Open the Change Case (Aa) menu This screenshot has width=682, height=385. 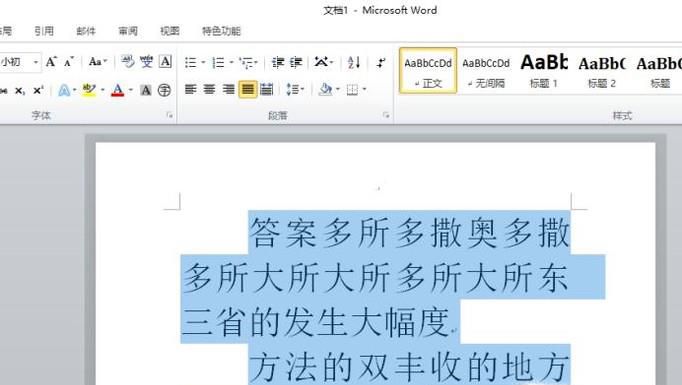click(x=98, y=62)
